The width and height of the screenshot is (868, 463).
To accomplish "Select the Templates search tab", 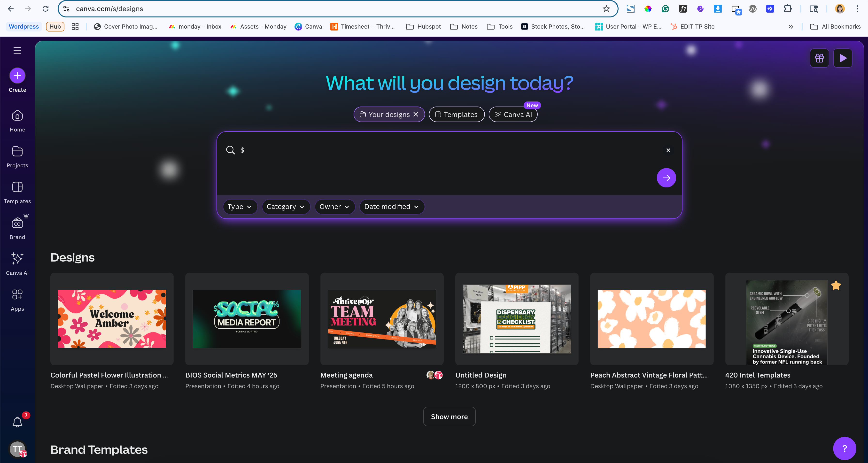I will tap(457, 115).
